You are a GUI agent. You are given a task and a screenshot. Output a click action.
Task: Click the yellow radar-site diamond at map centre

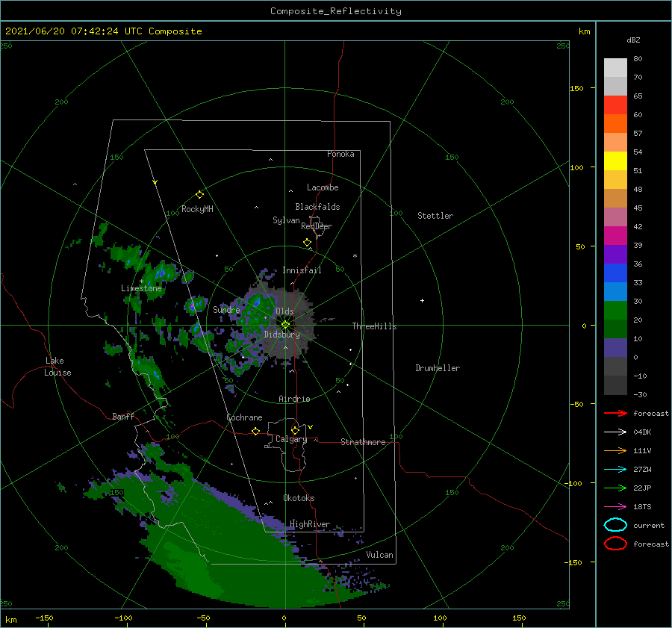point(285,325)
